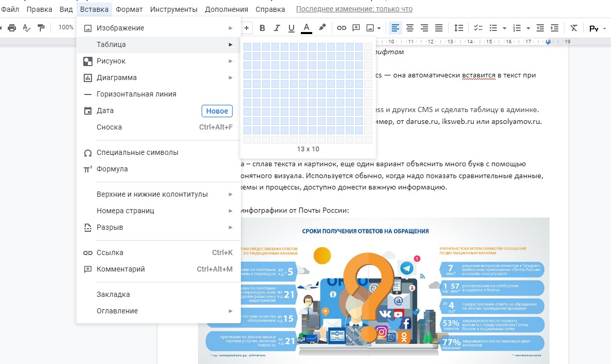Toggle italic formatting
Image resolution: width=611 pixels, height=364 pixels.
pos(277,28)
